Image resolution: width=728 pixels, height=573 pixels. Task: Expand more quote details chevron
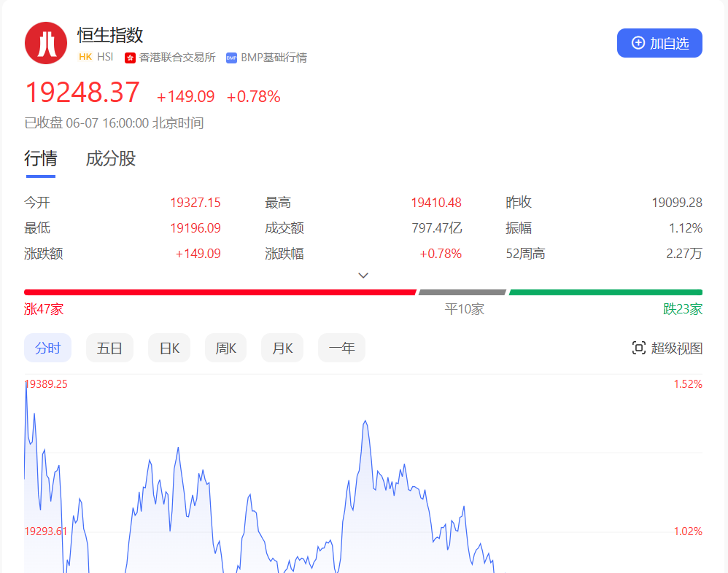[x=363, y=276]
